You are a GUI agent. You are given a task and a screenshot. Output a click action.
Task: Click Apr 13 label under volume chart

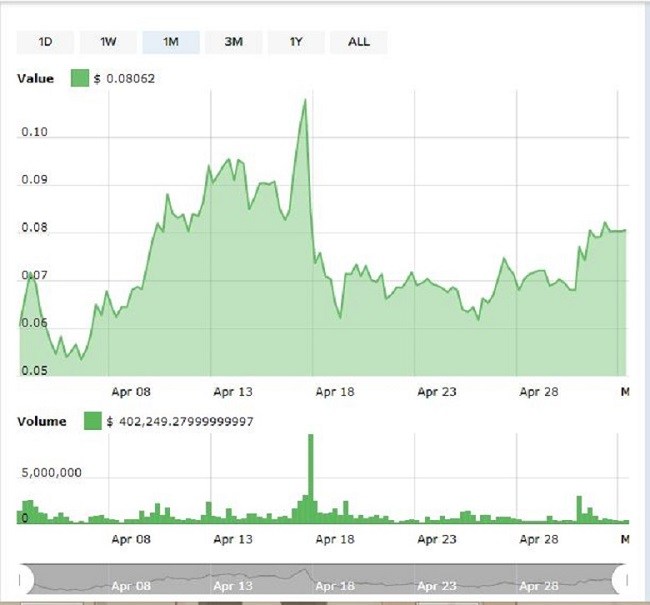(233, 539)
